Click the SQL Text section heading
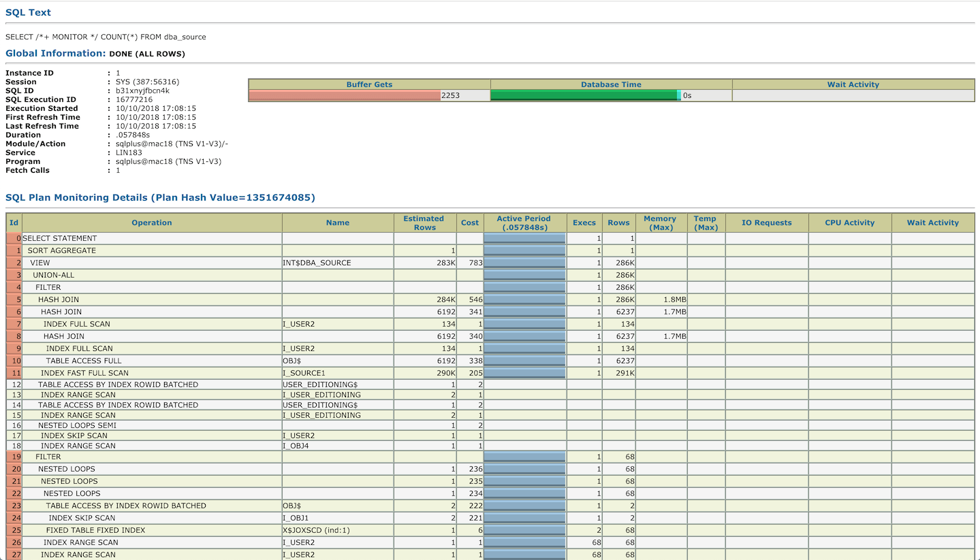 point(28,12)
